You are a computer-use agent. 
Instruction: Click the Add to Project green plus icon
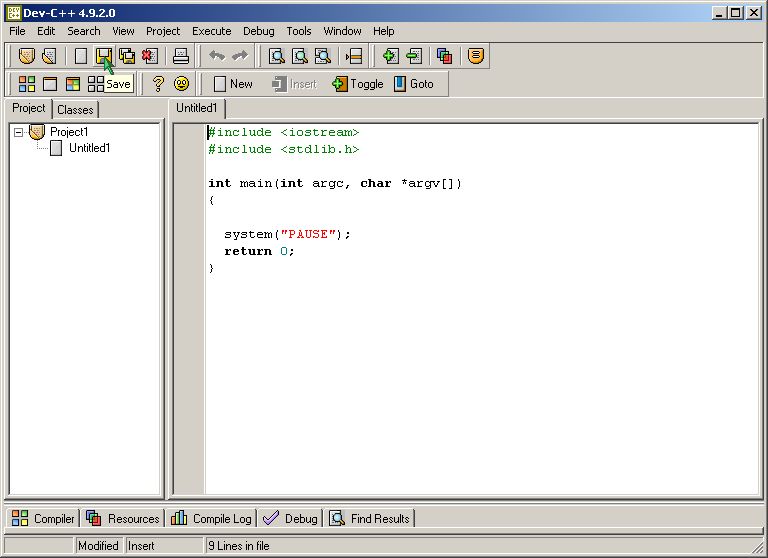390,56
